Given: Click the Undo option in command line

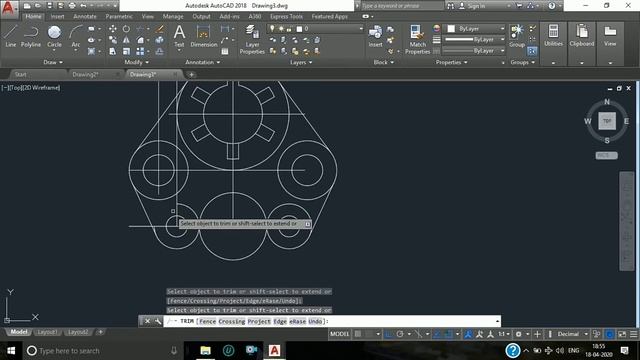Looking at the screenshot, I should [x=315, y=321].
